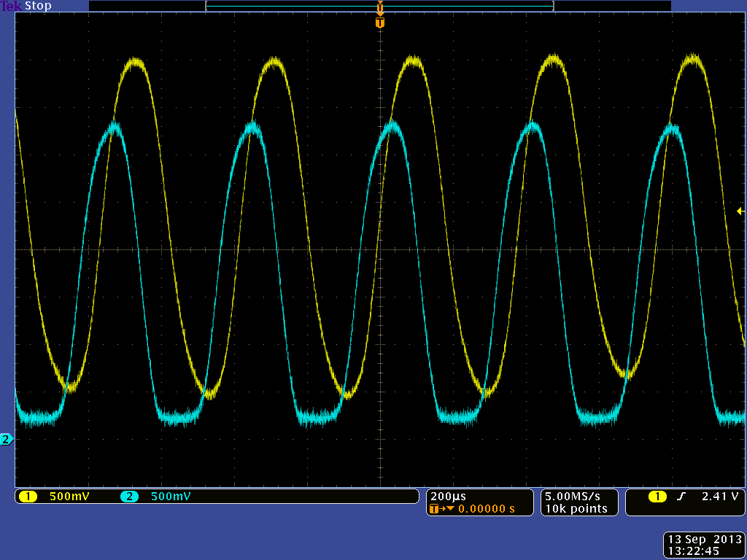Click the yellow trigger level arrow
747x560 pixels.
pos(740,211)
